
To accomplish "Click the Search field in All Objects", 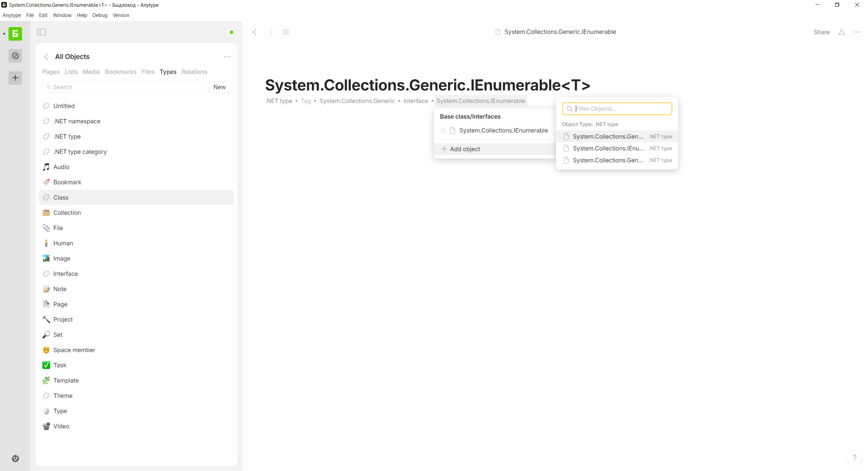I will point(124,87).
